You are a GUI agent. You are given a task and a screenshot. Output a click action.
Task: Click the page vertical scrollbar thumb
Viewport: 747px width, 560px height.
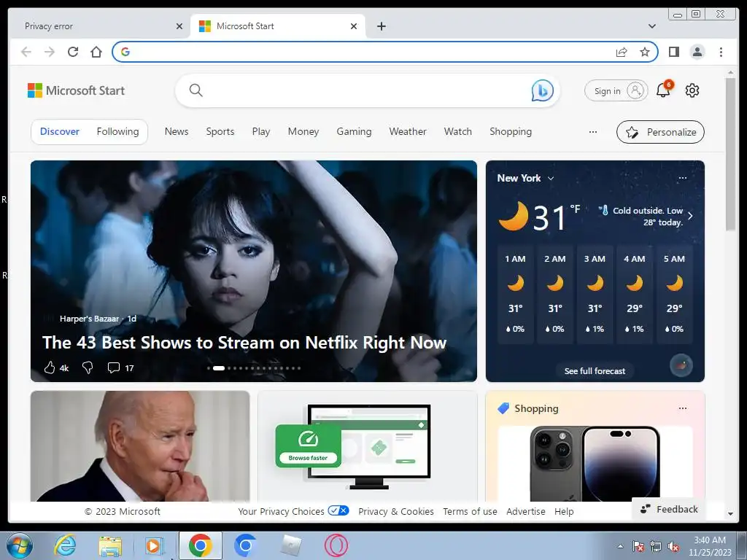[730, 154]
